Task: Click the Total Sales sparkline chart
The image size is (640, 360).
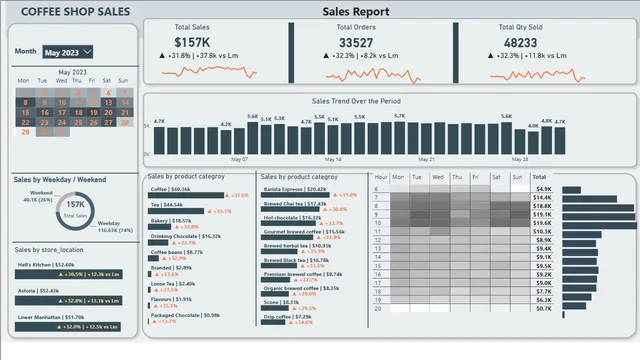Action: coord(209,72)
